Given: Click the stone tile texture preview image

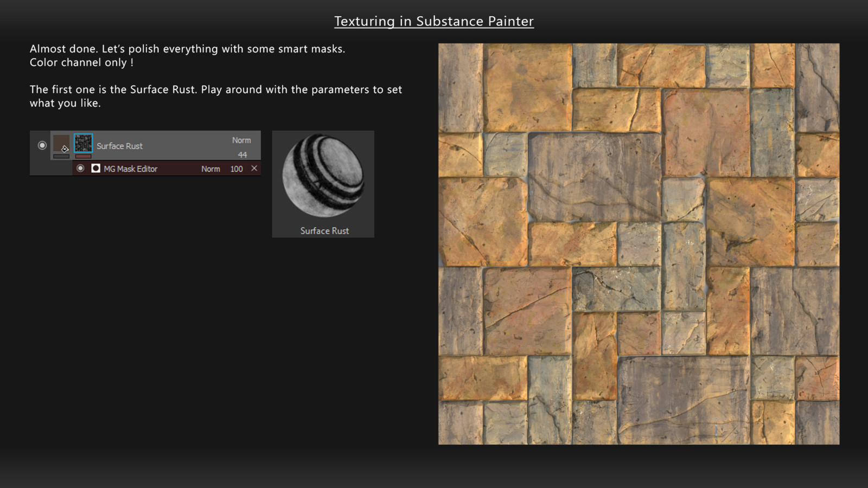Looking at the screenshot, I should click(x=639, y=244).
